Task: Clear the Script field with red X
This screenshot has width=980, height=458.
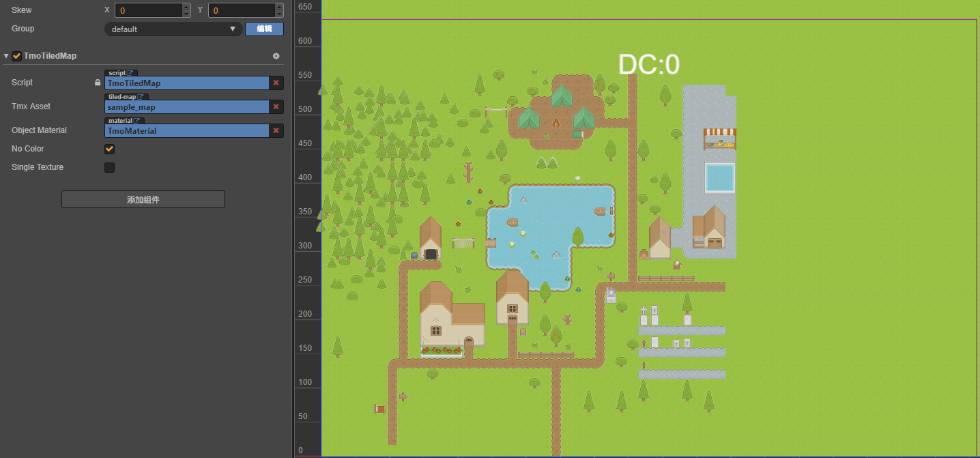Action: tap(276, 83)
